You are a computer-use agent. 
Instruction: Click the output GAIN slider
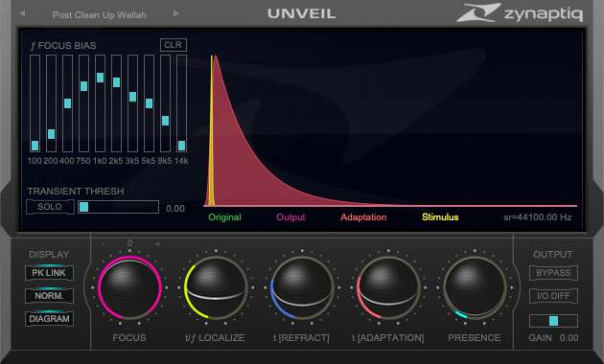click(x=553, y=321)
